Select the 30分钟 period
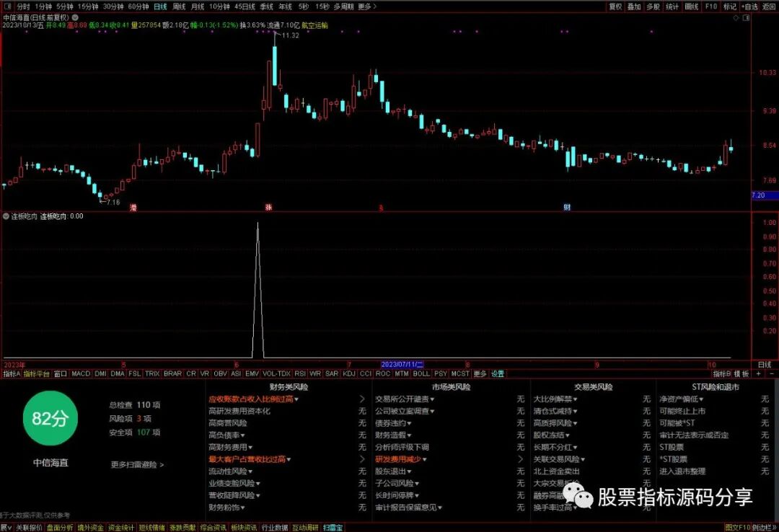This screenshot has width=779, height=532. pos(113,6)
